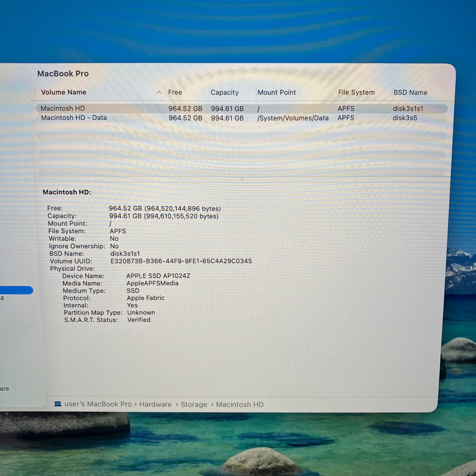Click the 'Writable:' label in details
The image size is (476, 476).
coord(62,238)
